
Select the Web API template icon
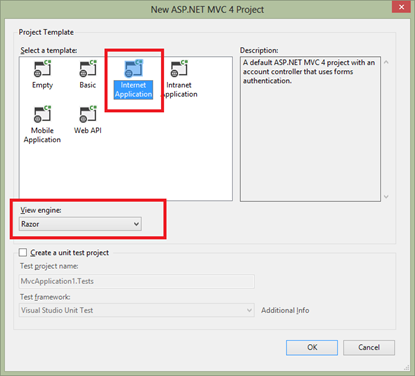point(88,114)
